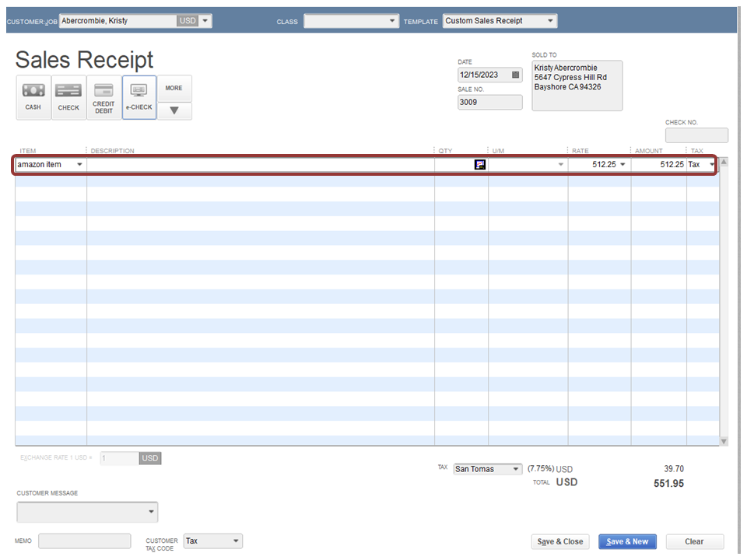Select the e-Check payment option
The height and width of the screenshot is (560, 747).
pyautogui.click(x=139, y=98)
